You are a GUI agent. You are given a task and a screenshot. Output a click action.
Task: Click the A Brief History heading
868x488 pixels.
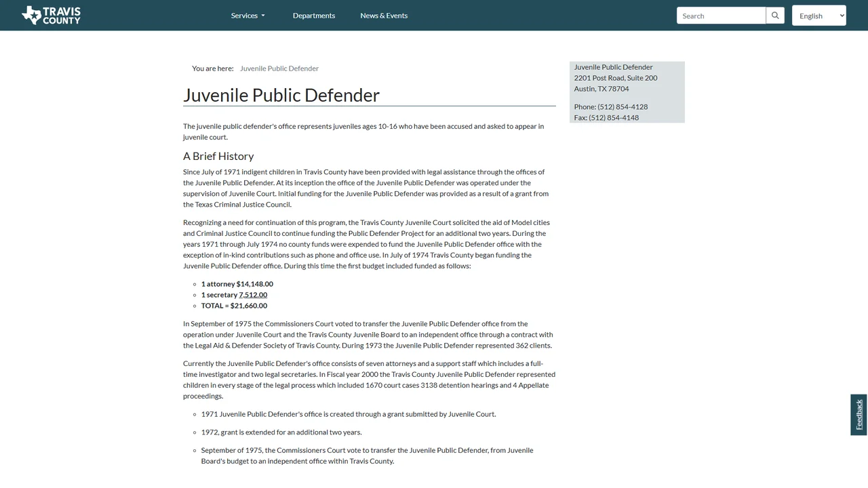tap(218, 156)
